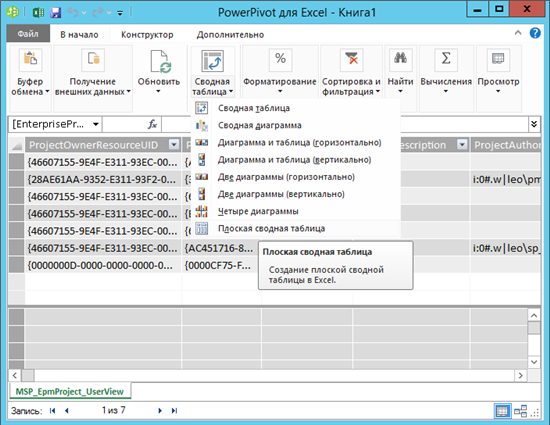Open the Вычисления sigma icon
Image resolution: width=550 pixels, height=425 pixels.
coord(445,59)
